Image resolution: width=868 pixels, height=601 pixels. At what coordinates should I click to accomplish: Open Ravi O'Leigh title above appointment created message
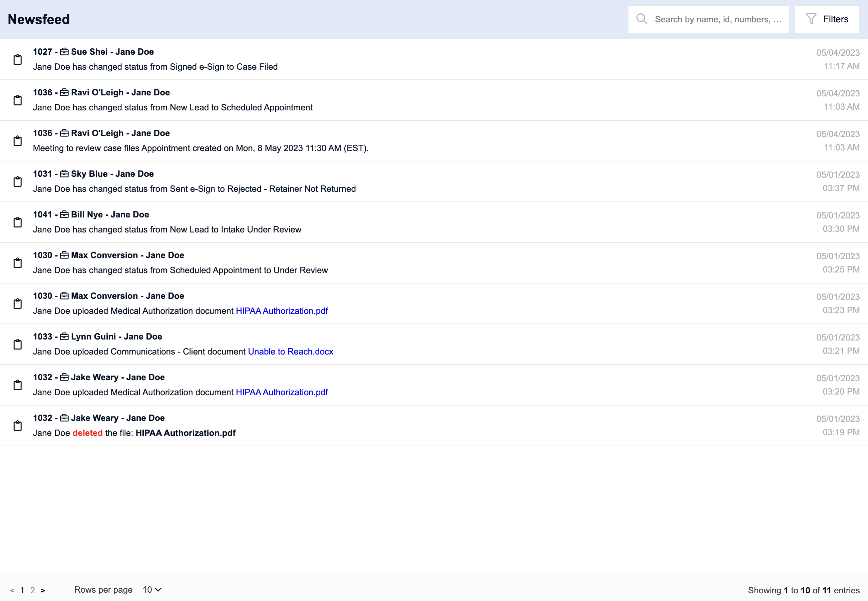click(x=101, y=133)
